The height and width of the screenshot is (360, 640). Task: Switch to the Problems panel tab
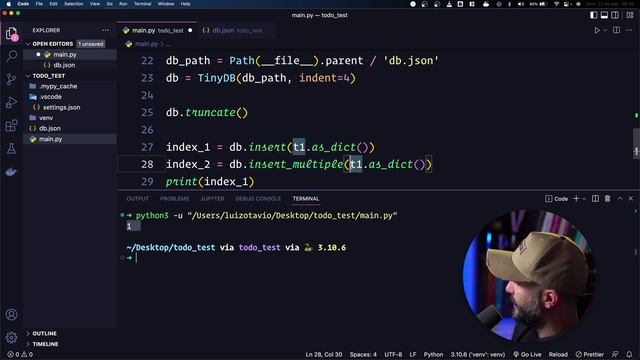[x=174, y=199]
